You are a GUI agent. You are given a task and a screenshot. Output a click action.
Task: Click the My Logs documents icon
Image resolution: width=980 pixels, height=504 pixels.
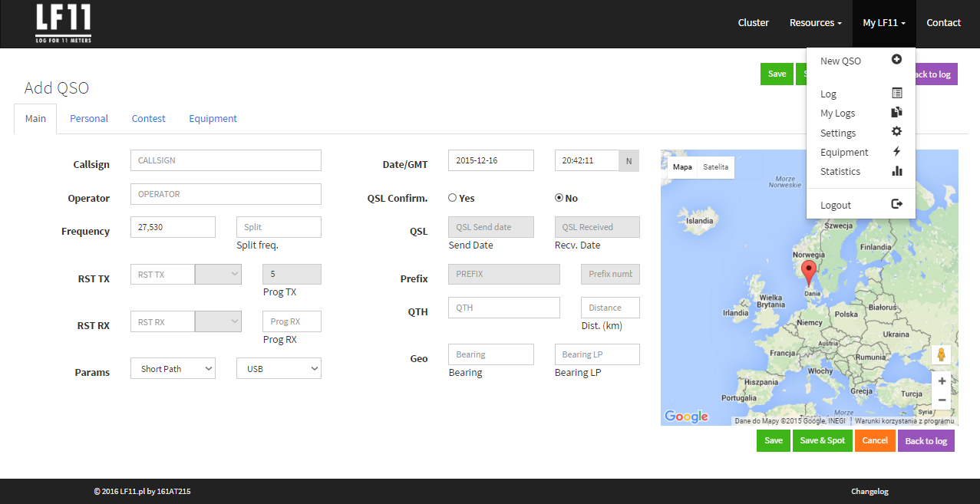pyautogui.click(x=896, y=113)
